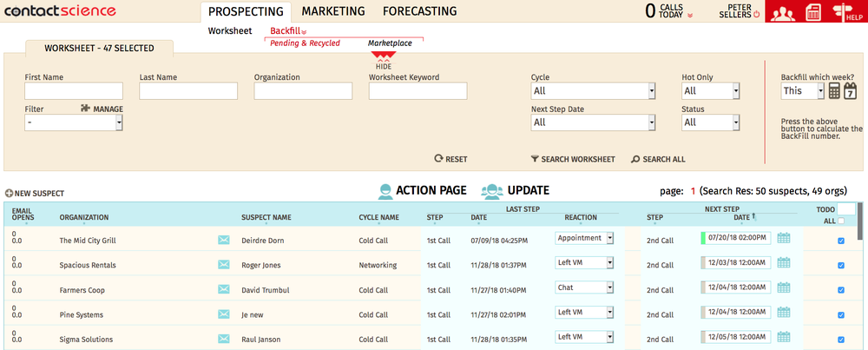Uncheck todo box for Sigma Solutions
Screen dimensions: 868x350
841,340
